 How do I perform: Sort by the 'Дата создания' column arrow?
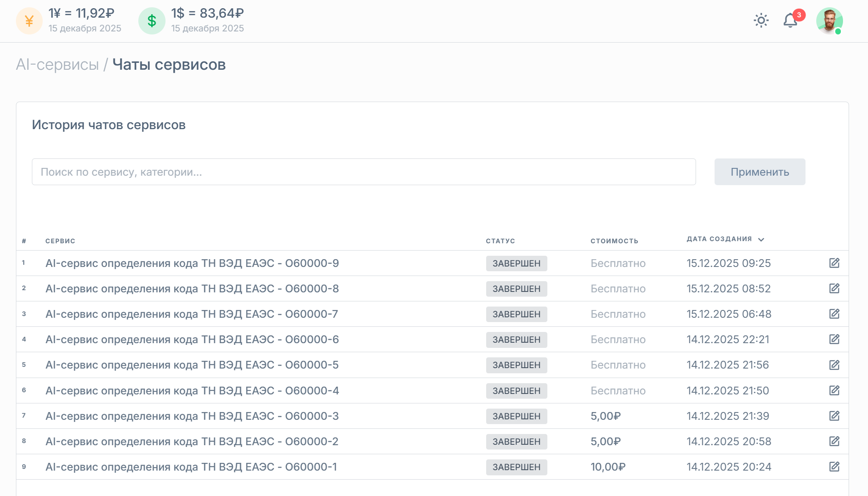761,239
